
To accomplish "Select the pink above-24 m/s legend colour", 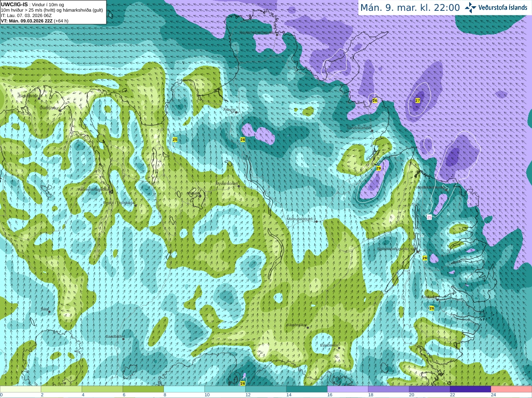I will pos(512,389).
